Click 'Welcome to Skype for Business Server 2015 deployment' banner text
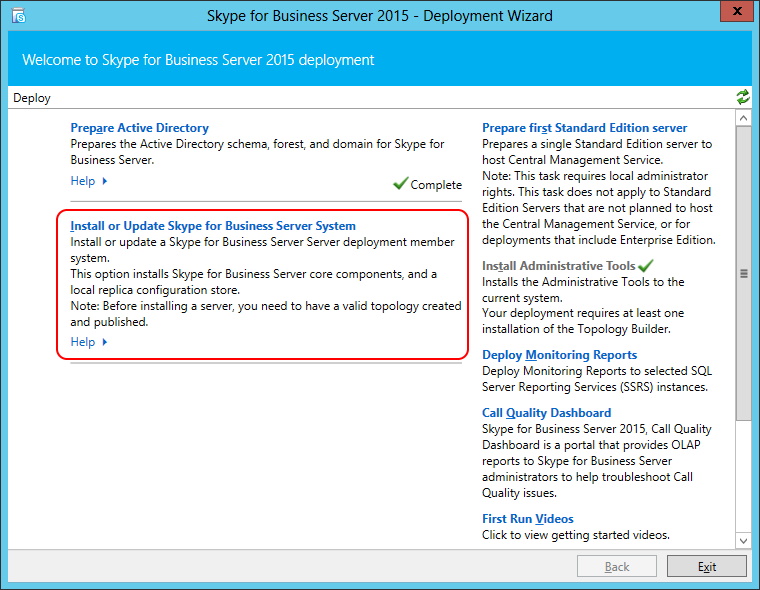Viewport: 760px width, 590px height. tap(198, 60)
